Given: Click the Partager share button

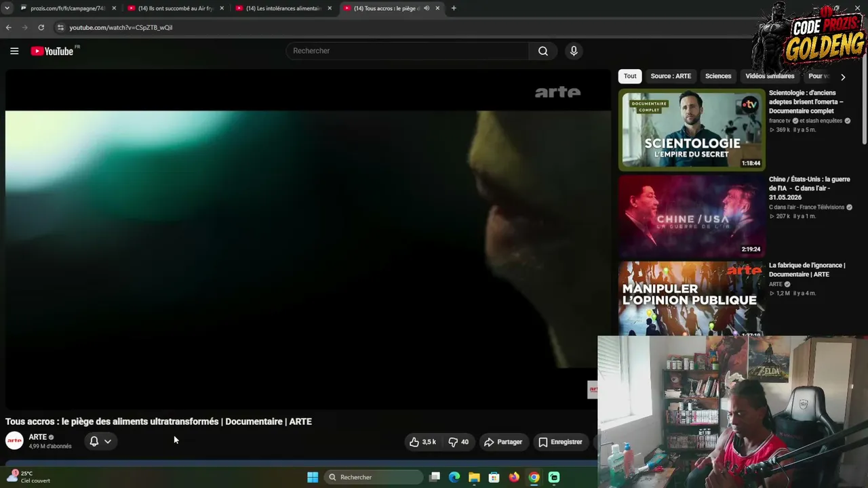Looking at the screenshot, I should click(503, 442).
